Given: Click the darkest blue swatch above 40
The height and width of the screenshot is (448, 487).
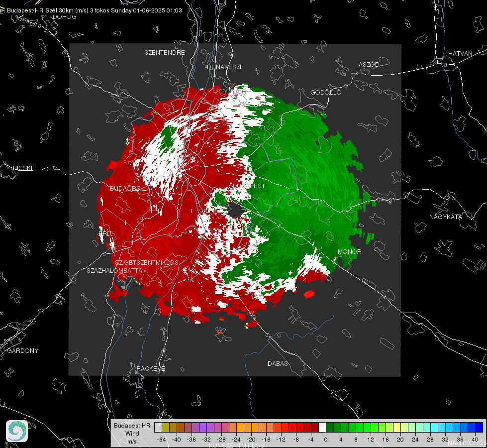Looking at the screenshot, I should tap(479, 428).
